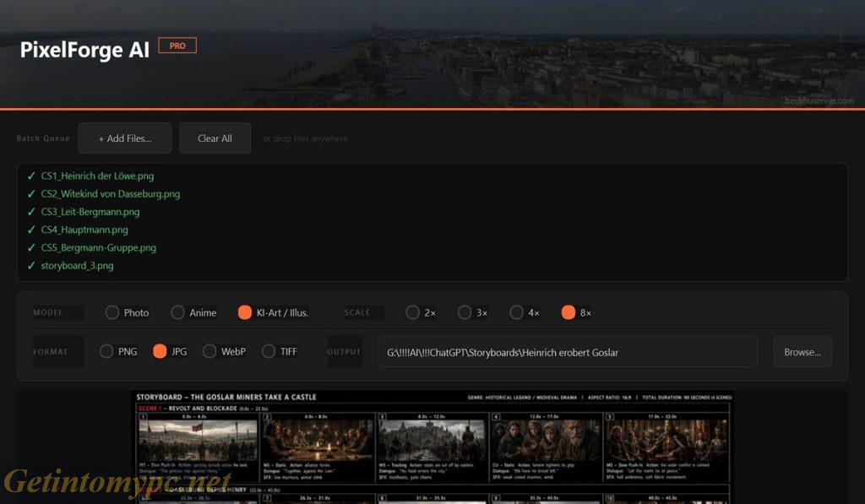Choose PNG output format
The image size is (865, 504).
106,351
